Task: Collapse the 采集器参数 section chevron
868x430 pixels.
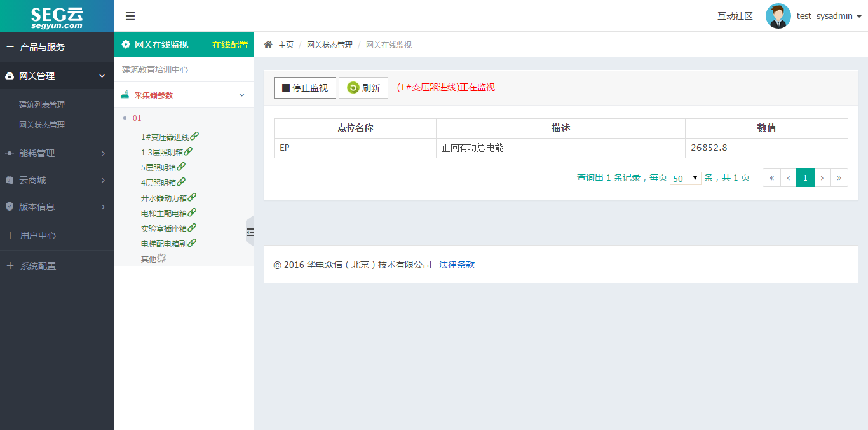Action: [240, 94]
